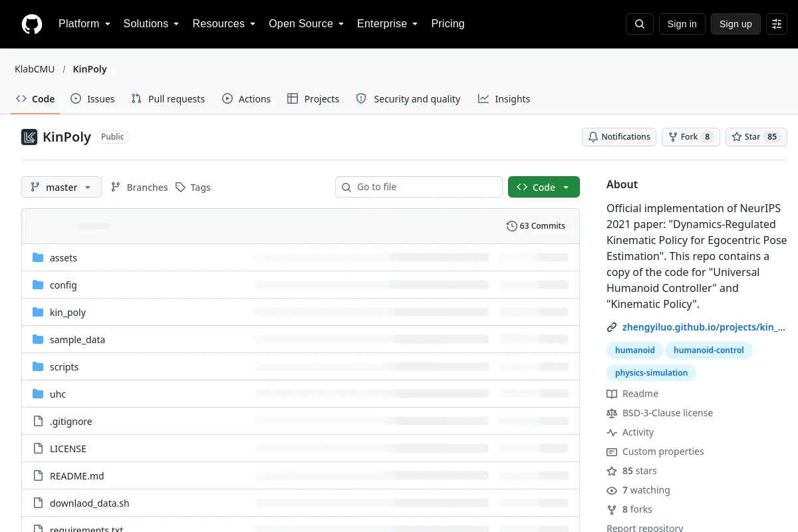
Task: Click the link icon beside project URL
Action: (x=612, y=327)
